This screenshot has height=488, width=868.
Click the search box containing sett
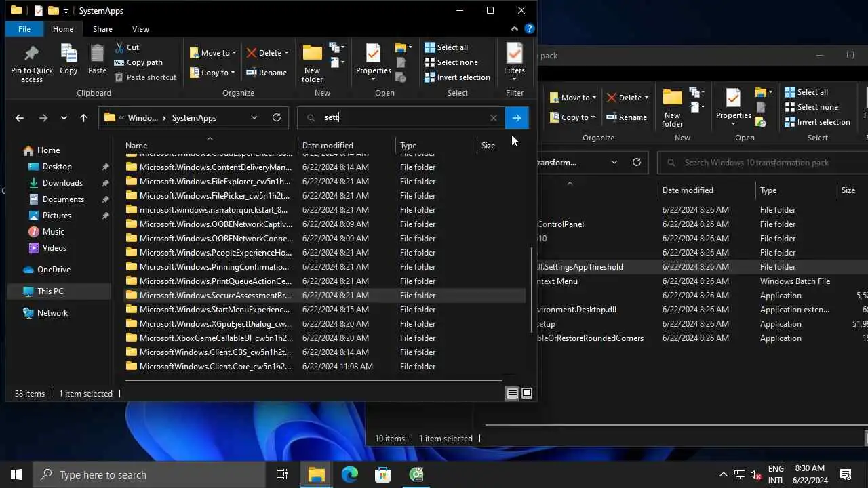pyautogui.click(x=401, y=118)
